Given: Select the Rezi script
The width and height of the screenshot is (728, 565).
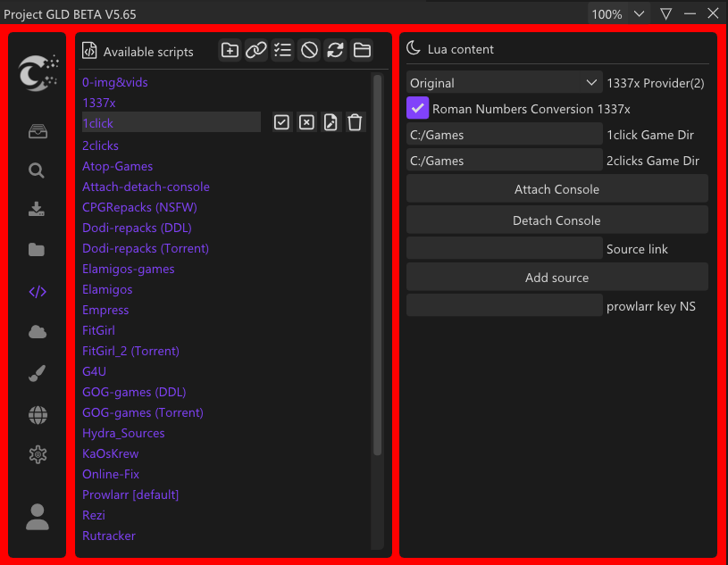Looking at the screenshot, I should tap(93, 515).
